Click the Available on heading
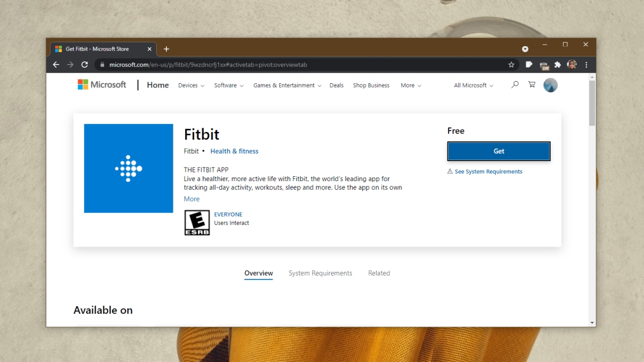Image resolution: width=644 pixels, height=362 pixels. point(103,310)
